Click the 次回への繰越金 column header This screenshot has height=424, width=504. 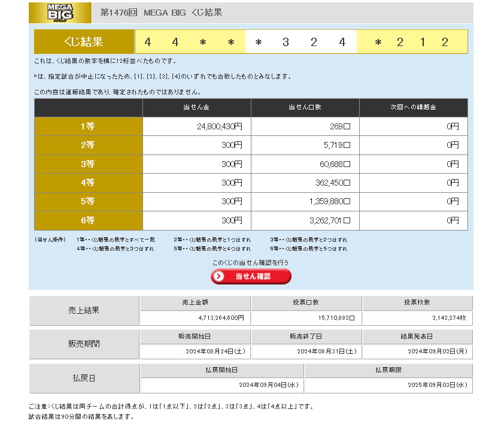point(414,107)
